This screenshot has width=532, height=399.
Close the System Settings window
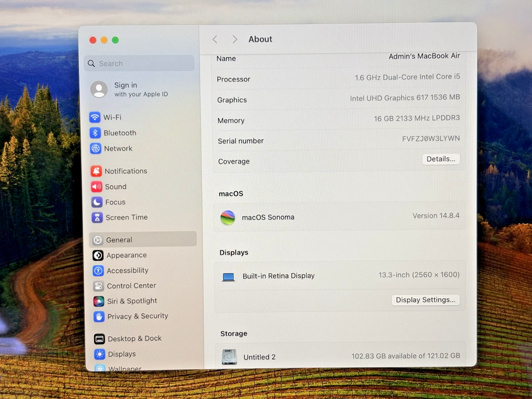pyautogui.click(x=93, y=40)
